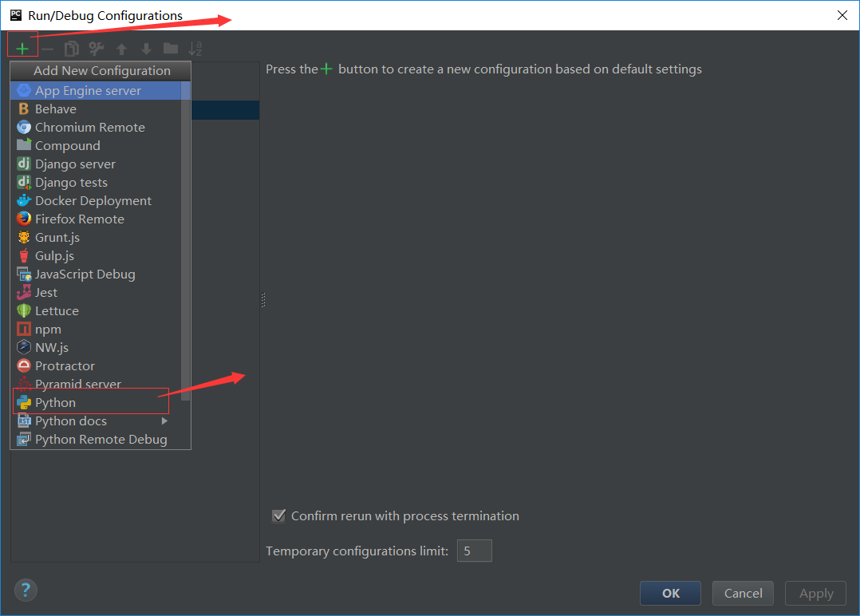Click the OK button
Image resolution: width=860 pixels, height=616 pixels.
(670, 593)
